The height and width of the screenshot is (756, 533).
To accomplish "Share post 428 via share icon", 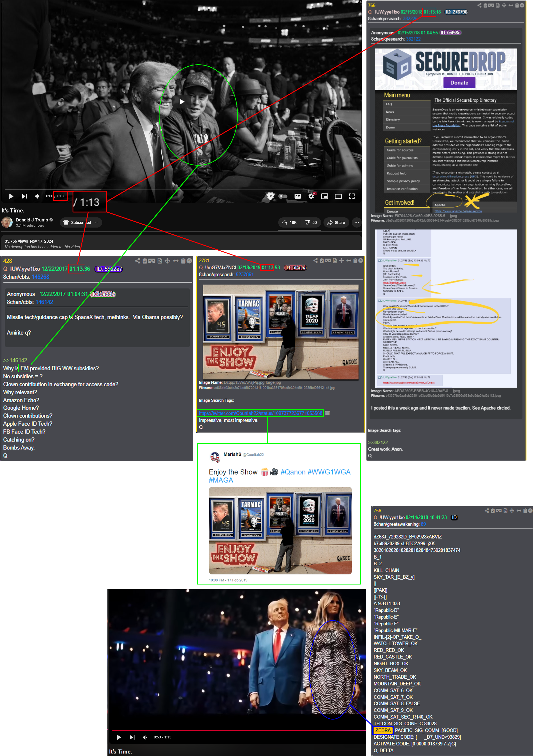I will (137, 261).
